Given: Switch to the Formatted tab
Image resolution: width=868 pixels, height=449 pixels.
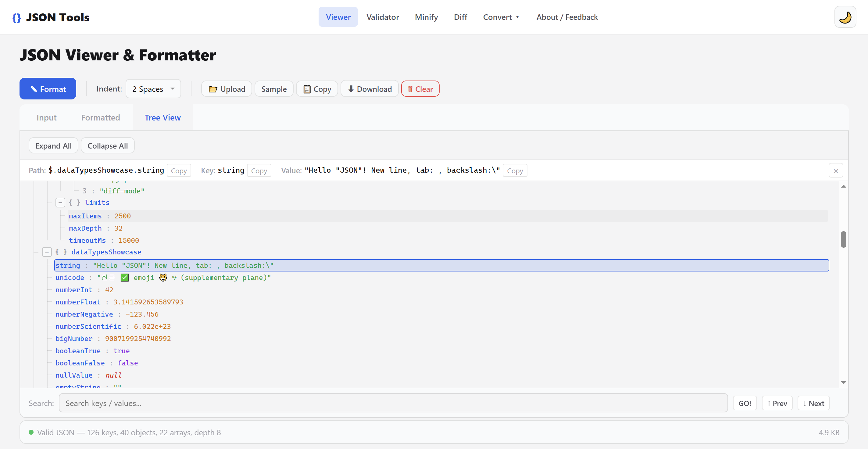Looking at the screenshot, I should click(100, 117).
